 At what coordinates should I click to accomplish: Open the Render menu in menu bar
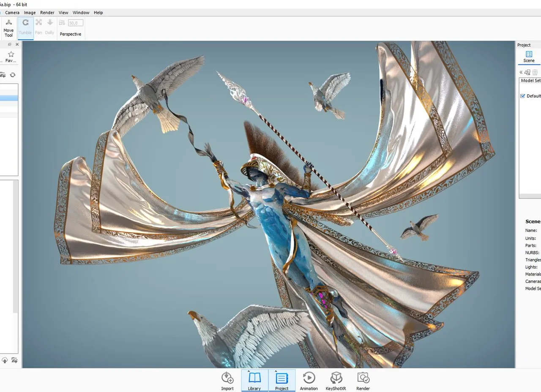pos(47,13)
